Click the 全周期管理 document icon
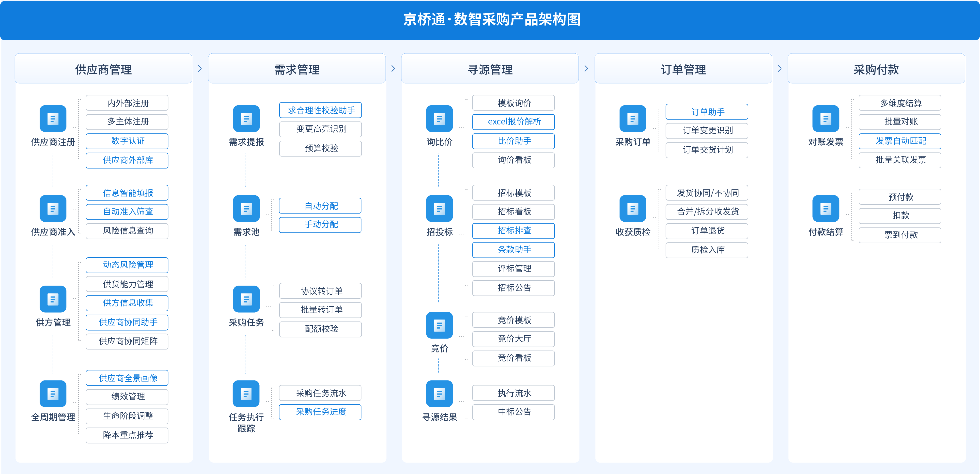Viewport: 980px width, 474px height. point(53,394)
